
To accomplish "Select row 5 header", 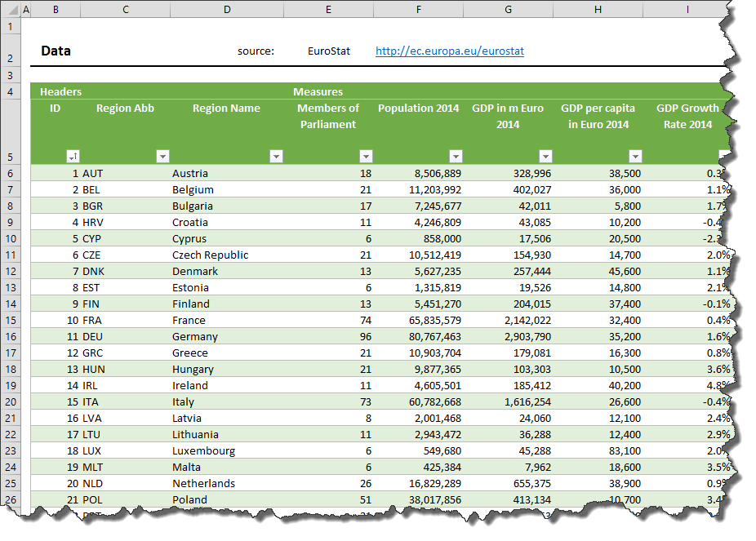I will pos(10,132).
